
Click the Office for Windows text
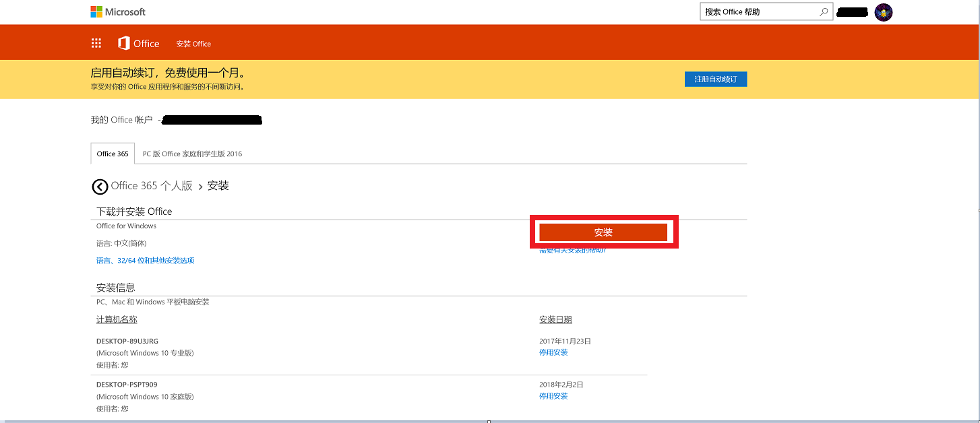click(126, 226)
